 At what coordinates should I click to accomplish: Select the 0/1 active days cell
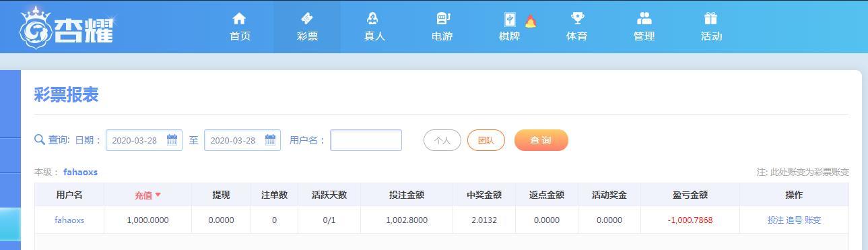click(x=329, y=220)
